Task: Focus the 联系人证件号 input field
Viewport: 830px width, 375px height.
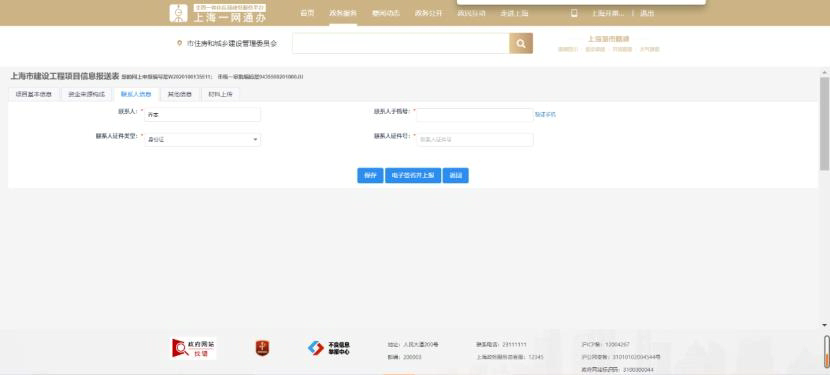Action: tap(475, 140)
